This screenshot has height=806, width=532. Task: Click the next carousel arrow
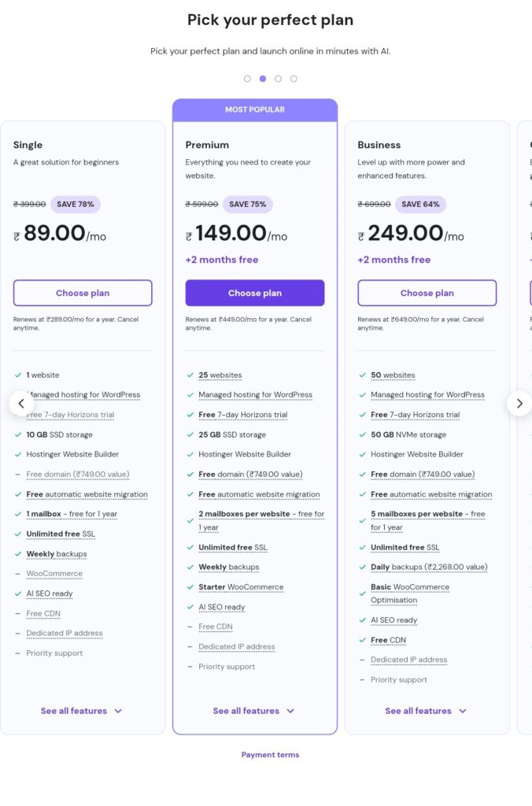pos(519,404)
